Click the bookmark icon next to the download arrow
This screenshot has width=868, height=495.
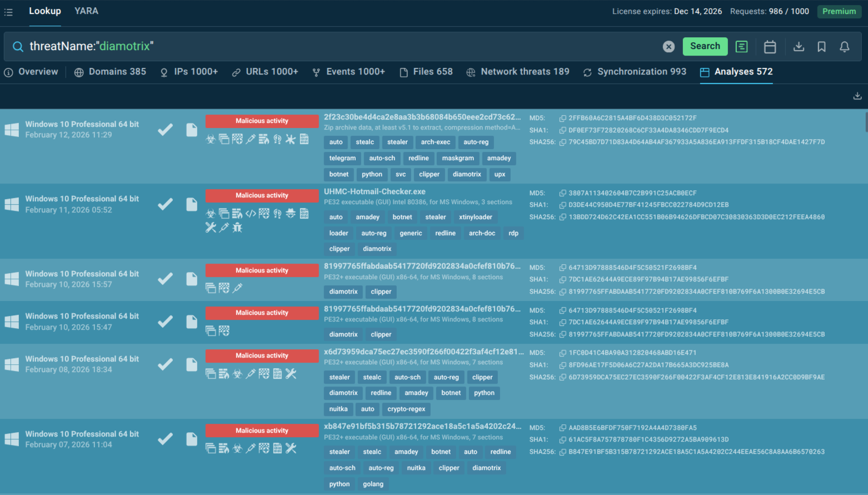(821, 47)
